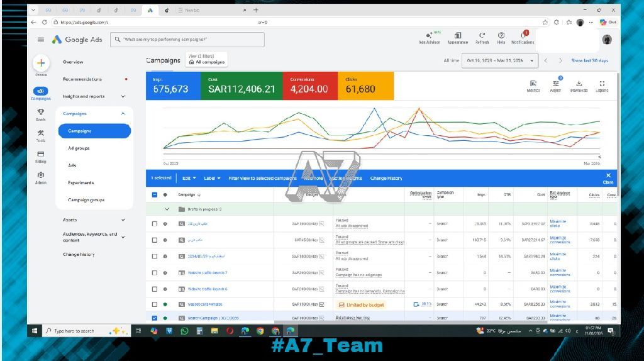Image resolution: width=644 pixels, height=361 pixels.
Task: Open the date range dropdown
Action: [500, 60]
